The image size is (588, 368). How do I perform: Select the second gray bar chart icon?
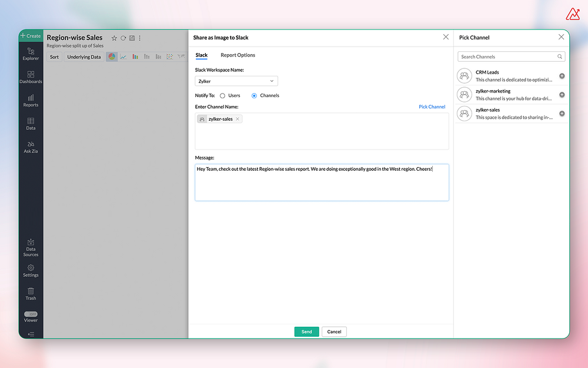click(158, 57)
